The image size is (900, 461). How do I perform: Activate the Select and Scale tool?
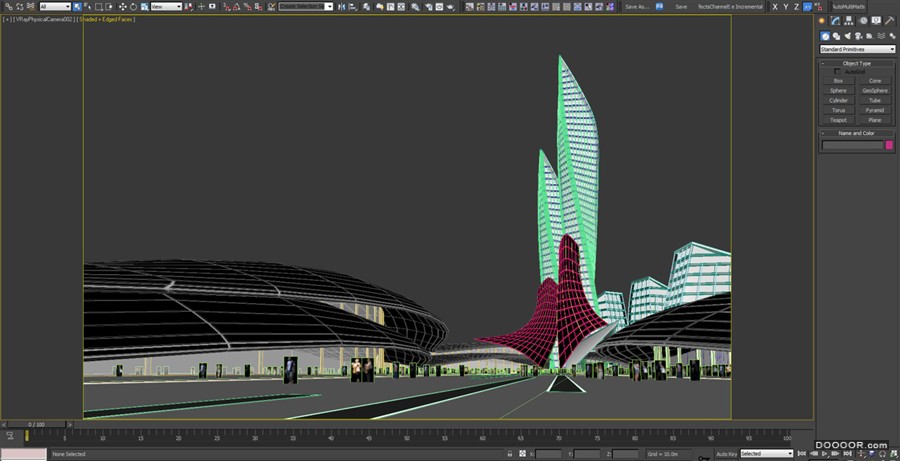(x=144, y=7)
